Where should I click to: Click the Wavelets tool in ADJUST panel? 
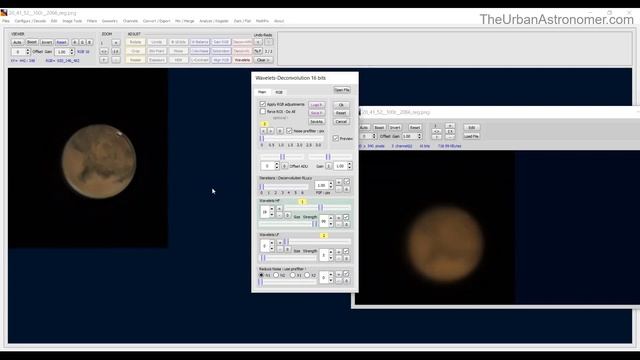coord(242,60)
